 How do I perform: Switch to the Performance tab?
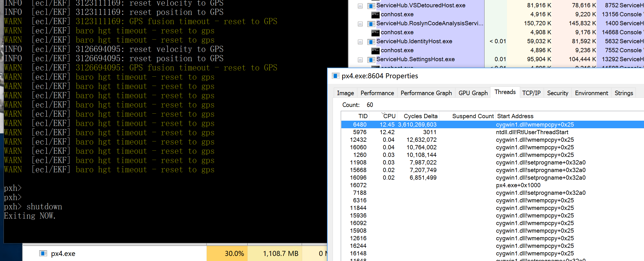pyautogui.click(x=377, y=93)
